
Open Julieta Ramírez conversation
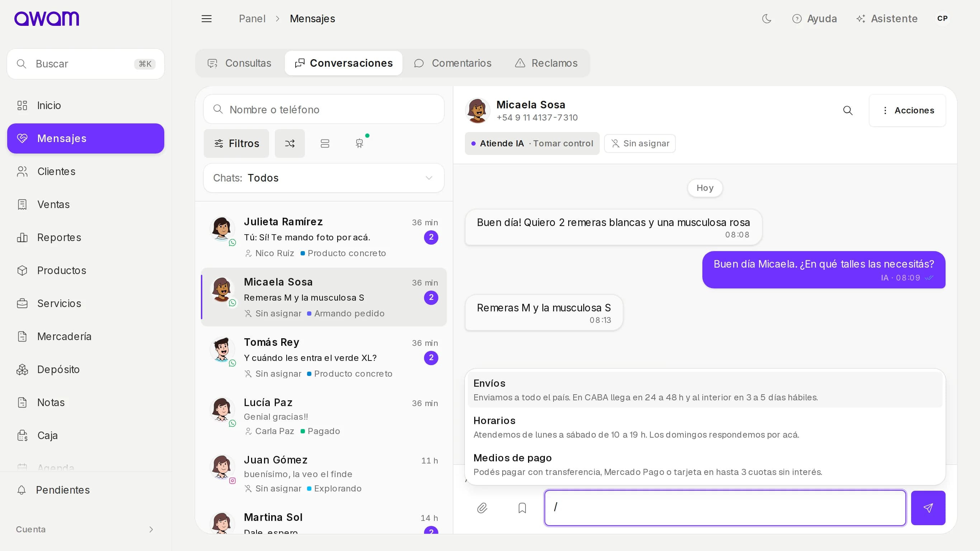pos(324,237)
